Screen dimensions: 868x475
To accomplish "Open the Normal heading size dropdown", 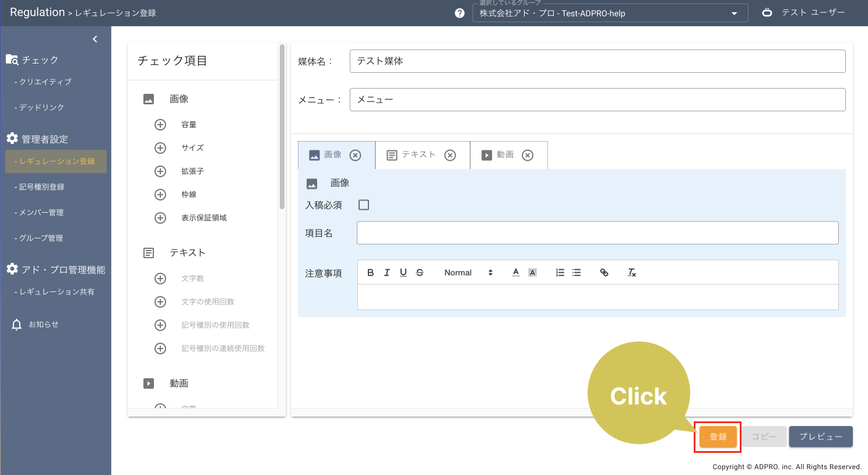I will 468,273.
